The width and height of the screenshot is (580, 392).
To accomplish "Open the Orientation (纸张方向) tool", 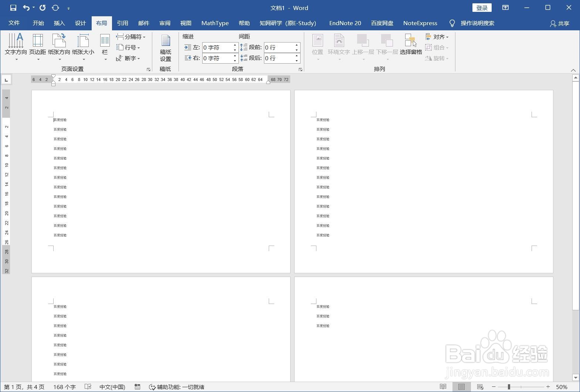I will (x=59, y=47).
